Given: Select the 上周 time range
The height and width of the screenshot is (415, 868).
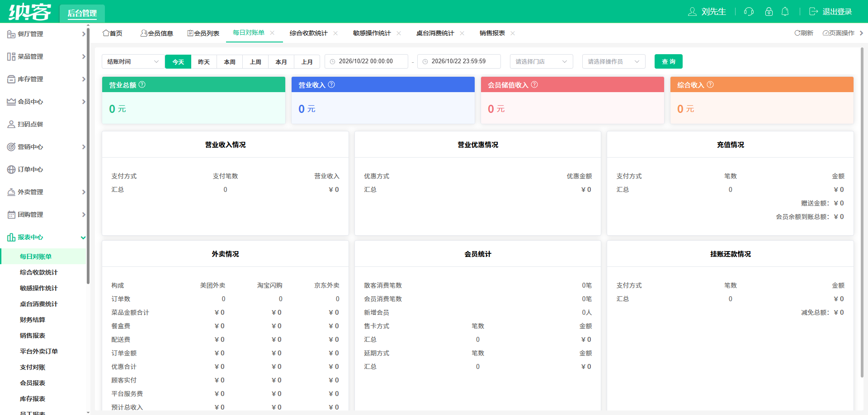Looking at the screenshot, I should (x=255, y=61).
